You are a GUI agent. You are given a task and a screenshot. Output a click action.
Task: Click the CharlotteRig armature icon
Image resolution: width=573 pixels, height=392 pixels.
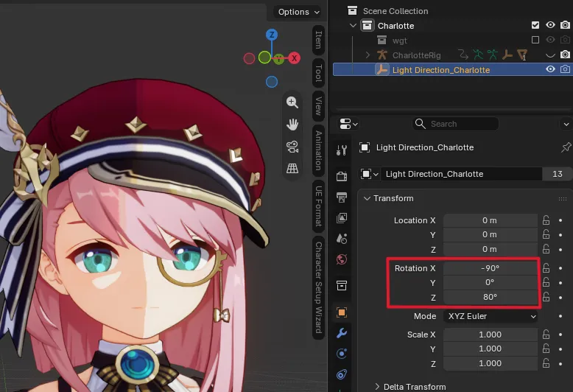click(382, 55)
